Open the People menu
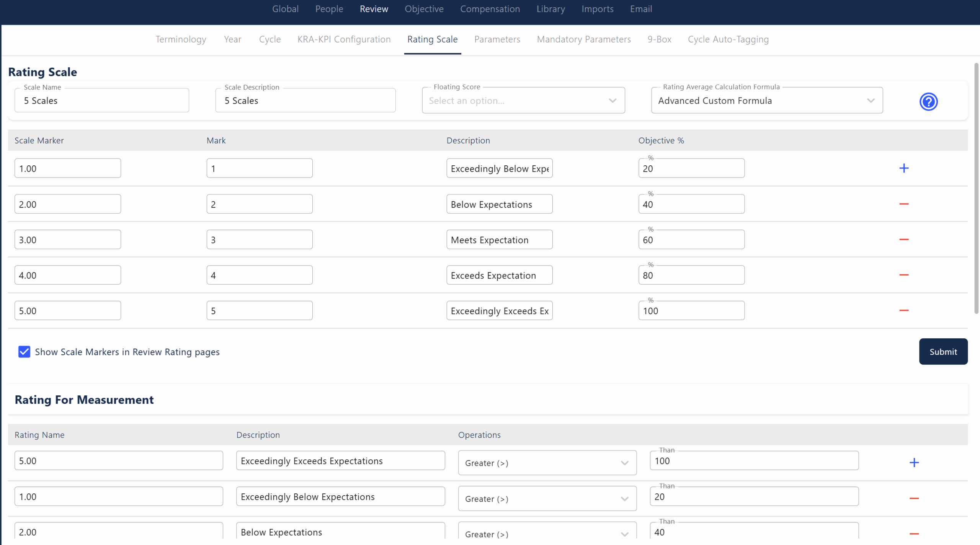 pyautogui.click(x=329, y=9)
